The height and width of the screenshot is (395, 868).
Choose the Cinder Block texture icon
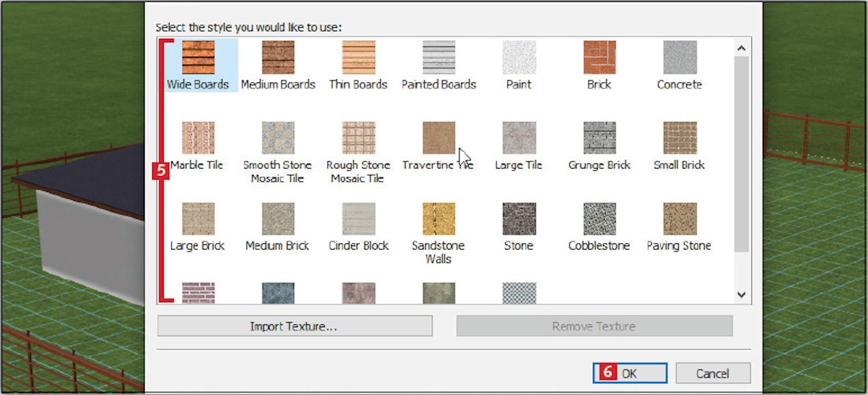(x=358, y=219)
